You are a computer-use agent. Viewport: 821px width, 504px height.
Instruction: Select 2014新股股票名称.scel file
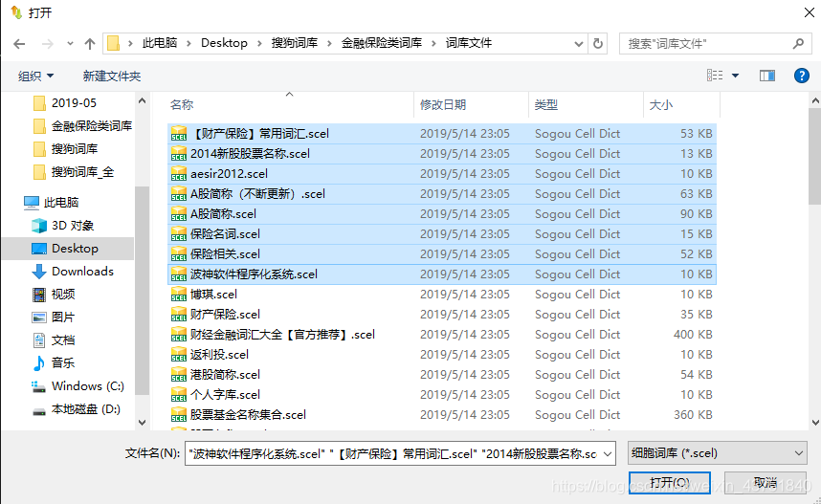pyautogui.click(x=442, y=154)
